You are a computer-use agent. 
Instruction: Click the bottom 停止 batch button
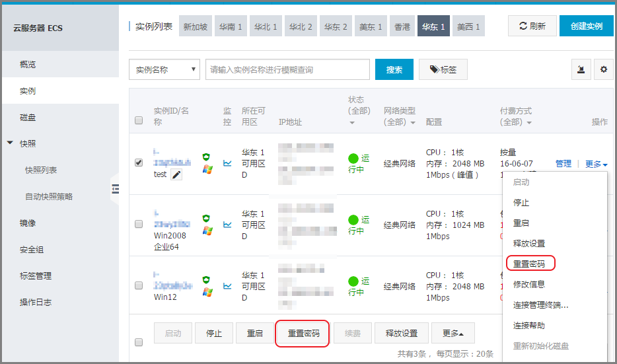[x=213, y=334]
